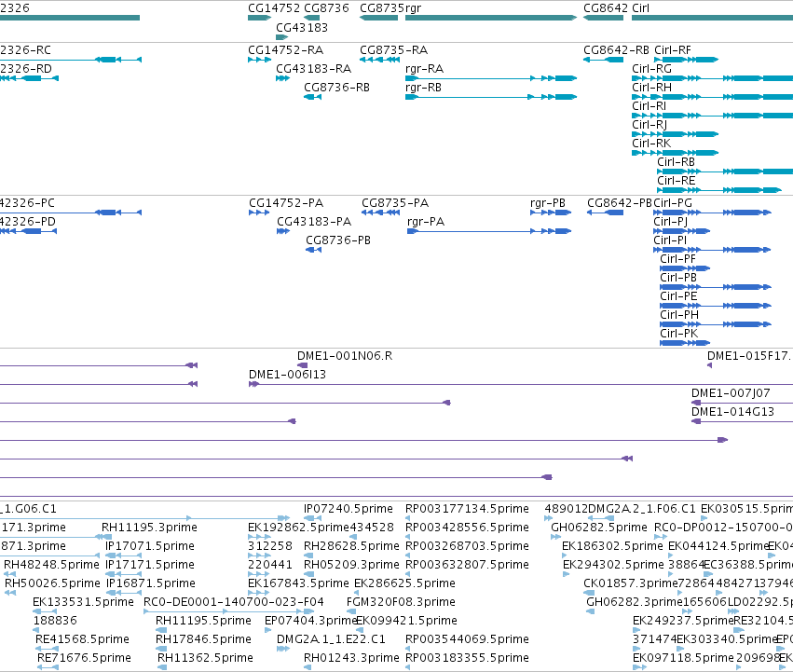The height and width of the screenshot is (672, 793).
Task: Click the Cirl-RI transcript label
Action: pos(649,106)
